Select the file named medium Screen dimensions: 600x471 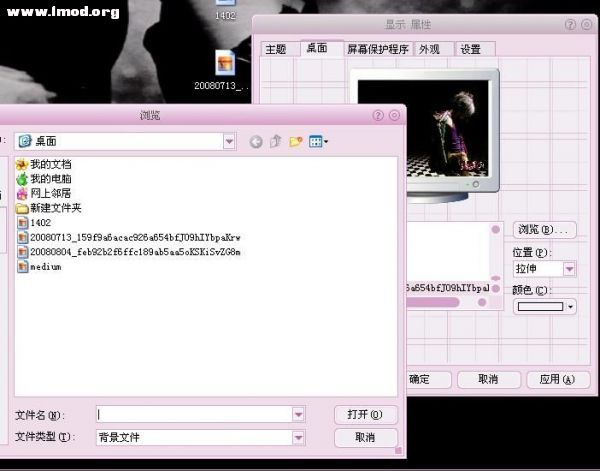coord(45,267)
